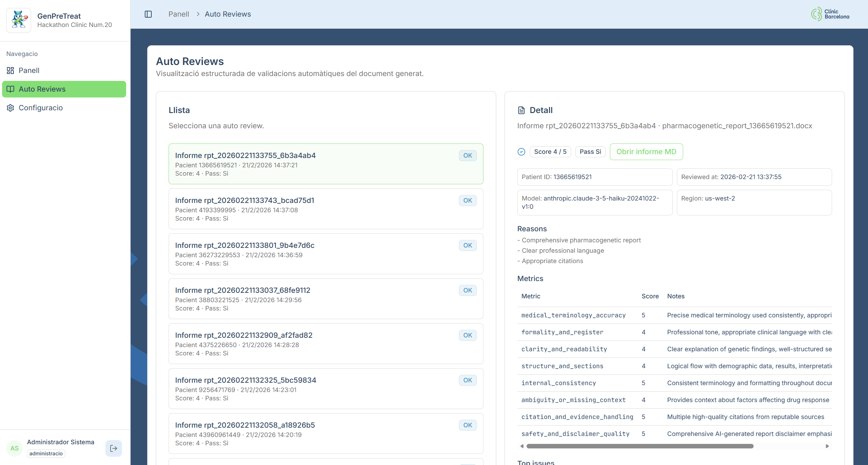The image size is (868, 465).
Task: Click Panell in the breadcrumb
Action: 179,14
